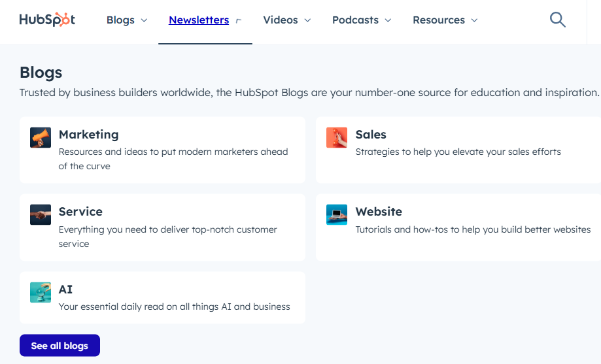Expand the Newsletters menu chevron
Screen dimensions: 601x364
point(239,20)
